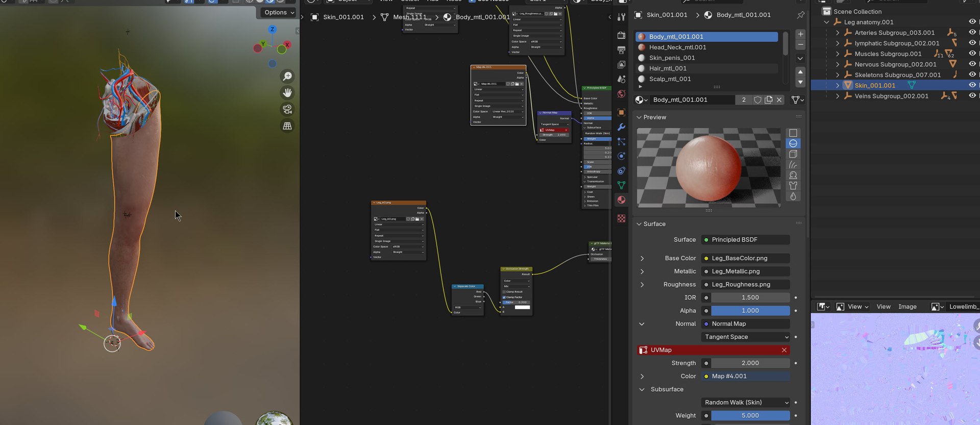This screenshot has height=425, width=980.
Task: Select the Skin_penis_001 material slot
Action: tap(706, 58)
